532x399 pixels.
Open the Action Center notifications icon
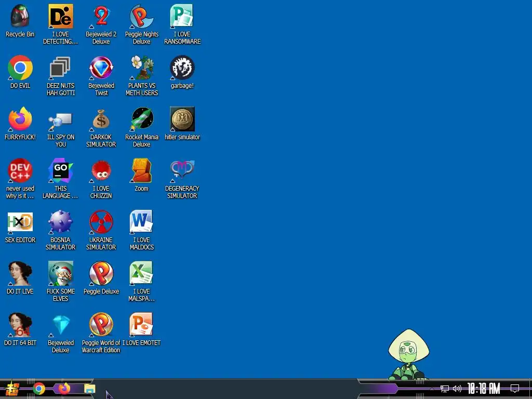tap(515, 389)
